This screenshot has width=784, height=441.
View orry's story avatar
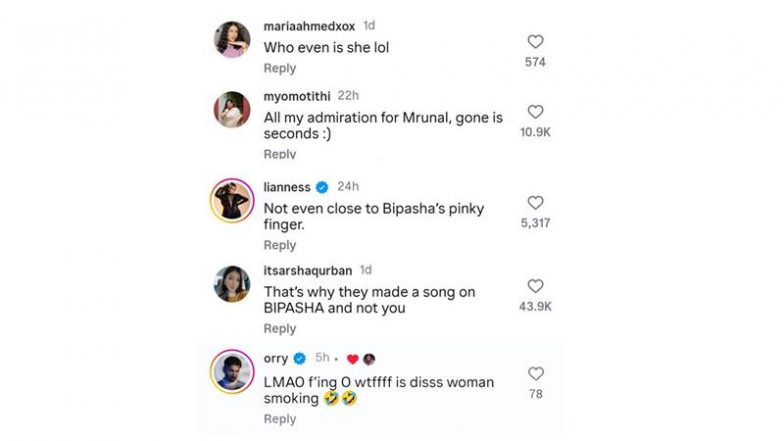tap(232, 372)
